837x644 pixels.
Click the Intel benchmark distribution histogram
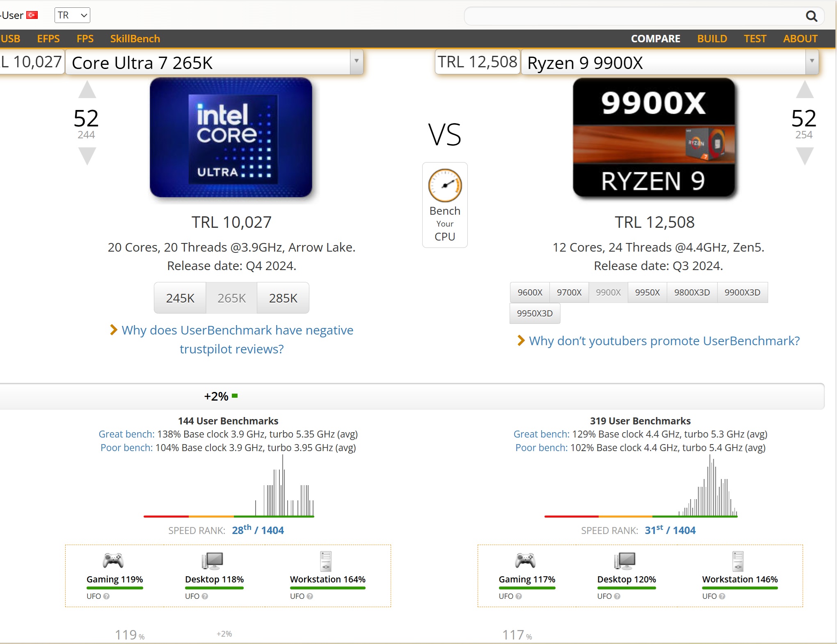click(x=229, y=486)
